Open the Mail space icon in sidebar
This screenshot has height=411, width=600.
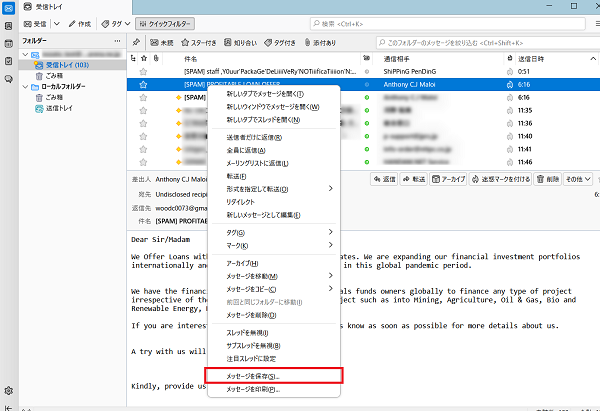tap(8, 8)
